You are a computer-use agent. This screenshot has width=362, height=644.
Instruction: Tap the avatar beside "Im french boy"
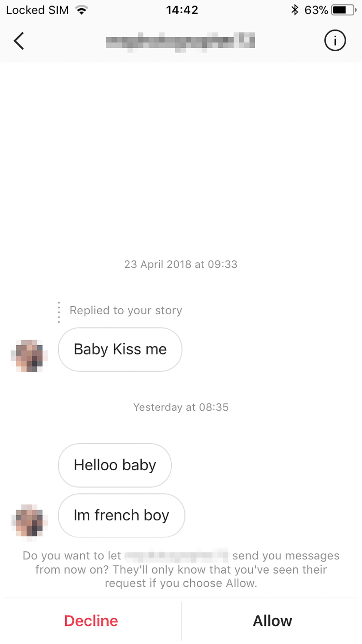pos(29,520)
